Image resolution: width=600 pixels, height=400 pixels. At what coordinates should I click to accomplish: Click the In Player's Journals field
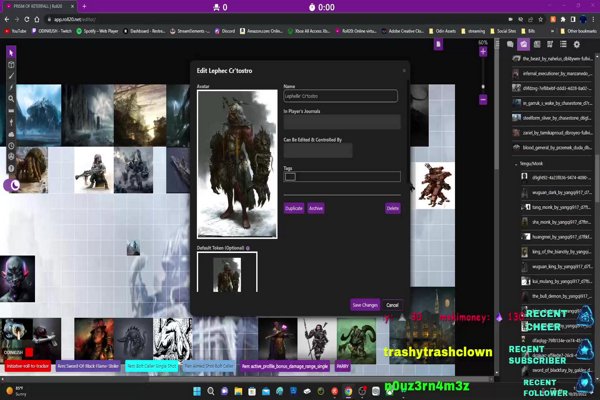[342, 122]
